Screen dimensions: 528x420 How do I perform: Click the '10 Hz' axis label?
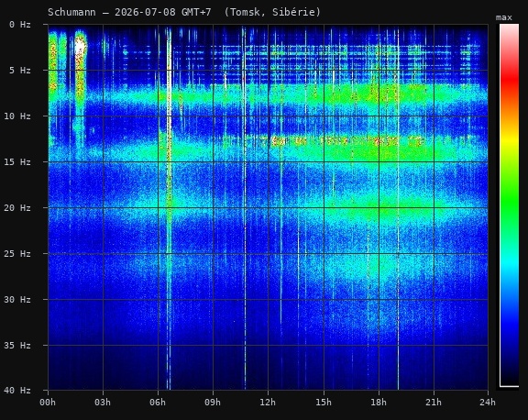17,116
